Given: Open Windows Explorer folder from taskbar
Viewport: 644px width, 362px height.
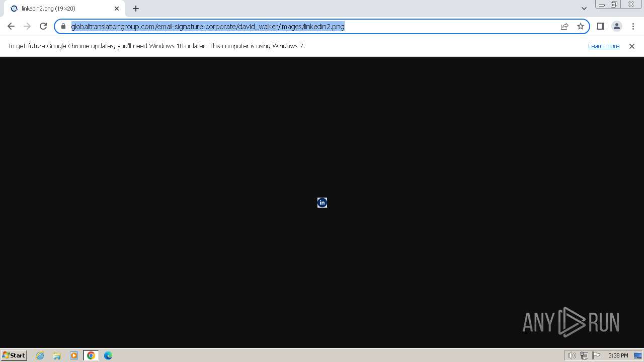Looking at the screenshot, I should [x=57, y=355].
